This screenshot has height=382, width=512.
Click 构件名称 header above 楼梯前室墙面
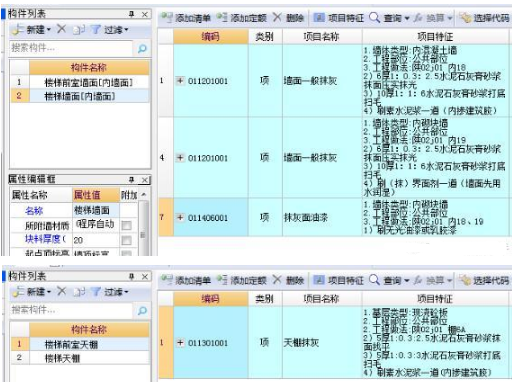pyautogui.click(x=89, y=68)
